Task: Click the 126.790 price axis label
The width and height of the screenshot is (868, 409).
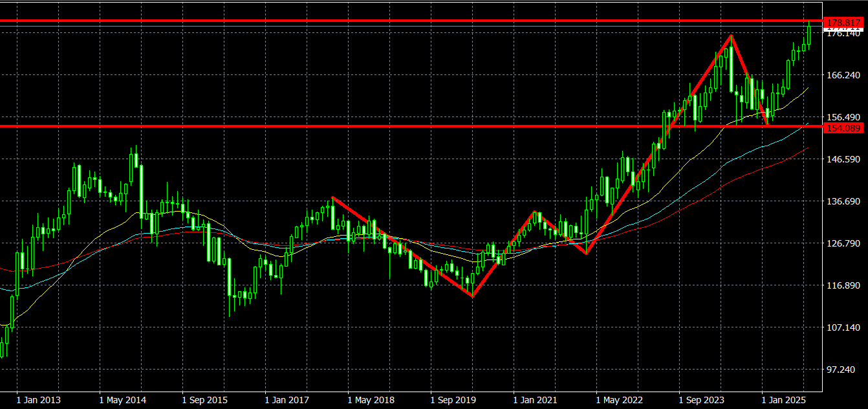Action: coord(844,243)
